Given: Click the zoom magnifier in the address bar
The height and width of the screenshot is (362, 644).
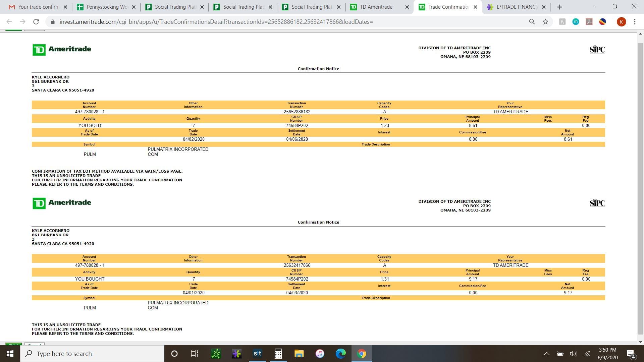Looking at the screenshot, I should pos(532,22).
